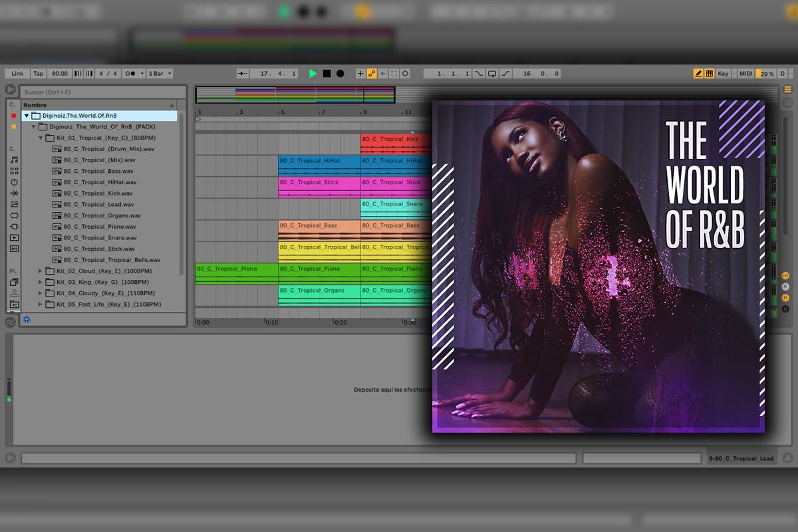Screen dimensions: 798x532
Task: Open the Samples category in browser sidebar
Action: coord(14,249)
